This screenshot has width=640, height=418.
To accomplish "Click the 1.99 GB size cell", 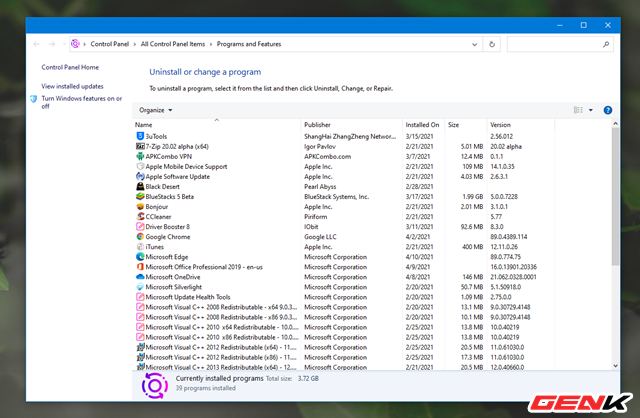I will (x=473, y=196).
